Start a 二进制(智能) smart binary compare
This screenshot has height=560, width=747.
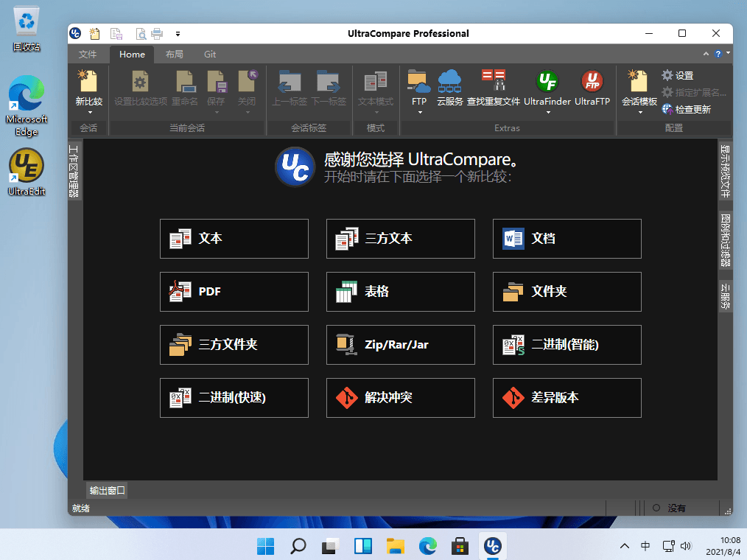567,345
